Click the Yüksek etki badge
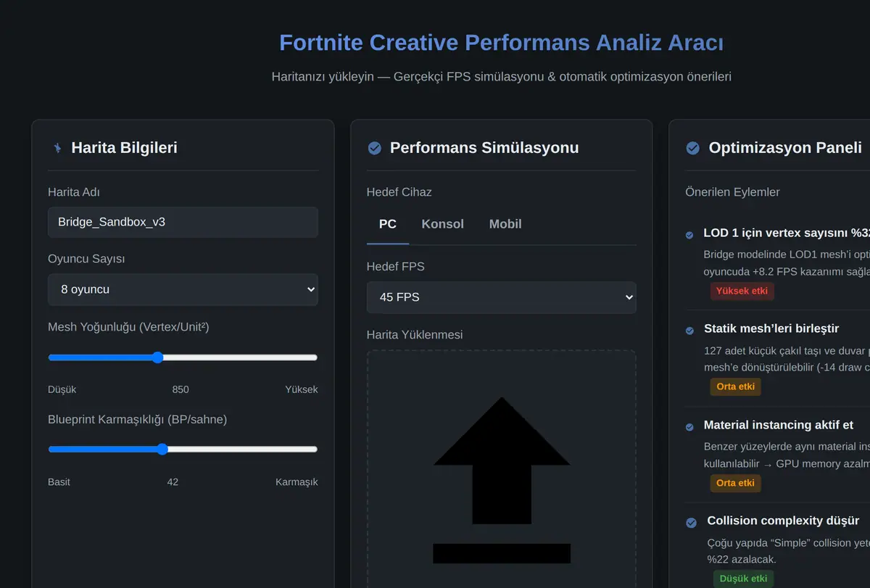The height and width of the screenshot is (588, 870). point(742,291)
